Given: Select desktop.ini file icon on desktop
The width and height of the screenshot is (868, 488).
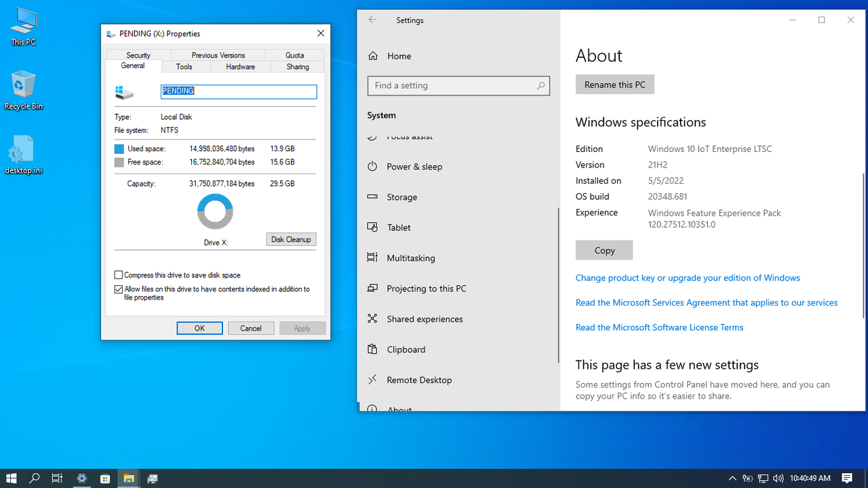Looking at the screenshot, I should 23,155.
